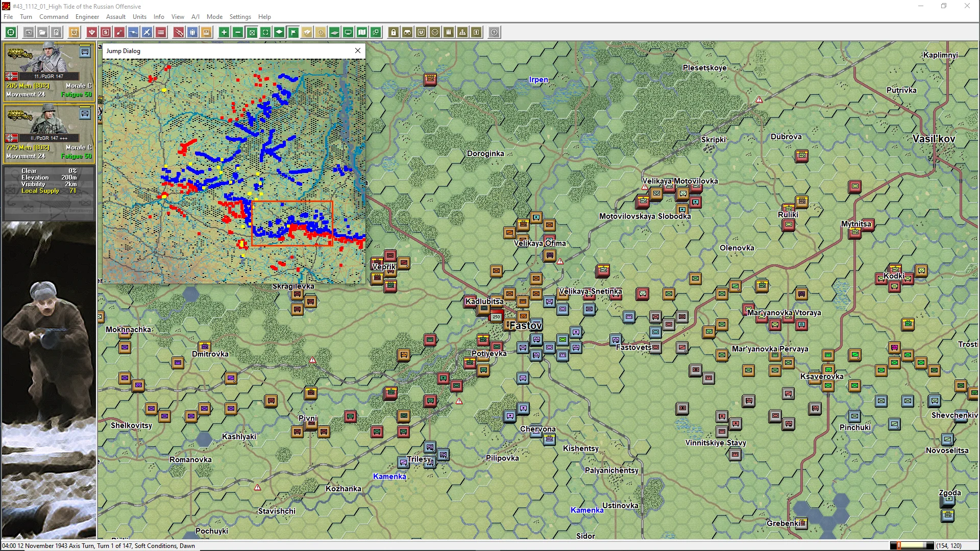Click the binoculars toolbar icon
Viewport: 980px width, 551px height.
(407, 33)
